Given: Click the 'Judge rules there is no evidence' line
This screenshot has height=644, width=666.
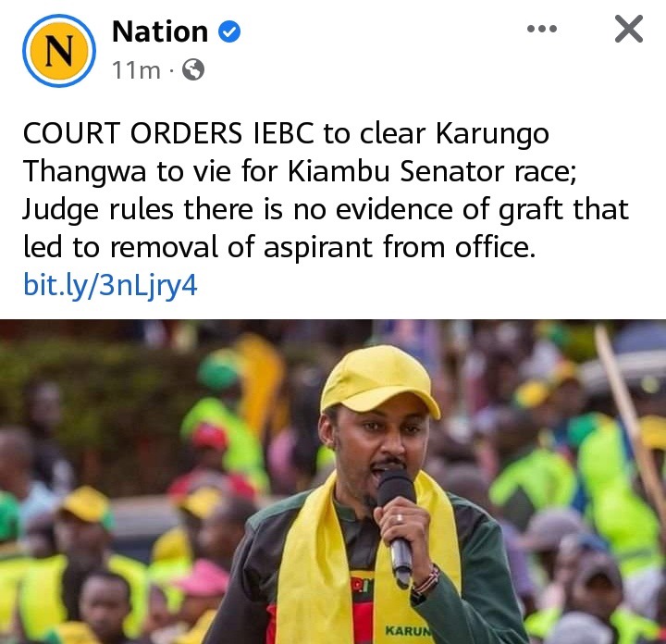Looking at the screenshot, I should [x=326, y=209].
